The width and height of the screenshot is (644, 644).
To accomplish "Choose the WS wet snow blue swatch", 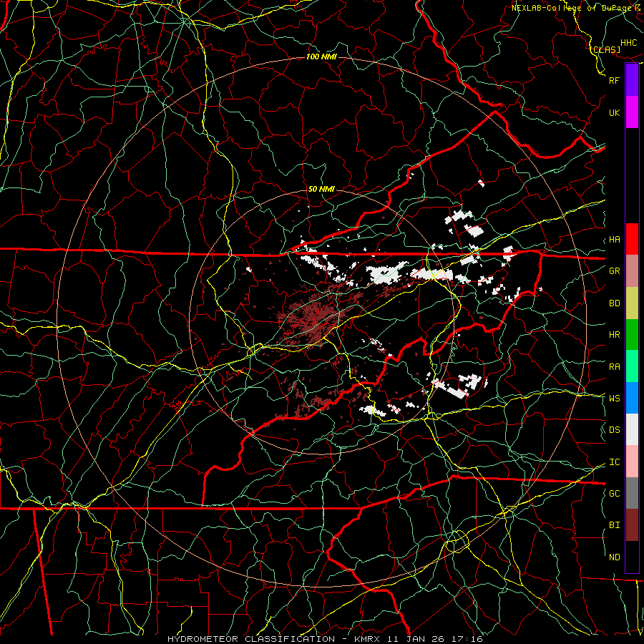I will click(x=632, y=398).
